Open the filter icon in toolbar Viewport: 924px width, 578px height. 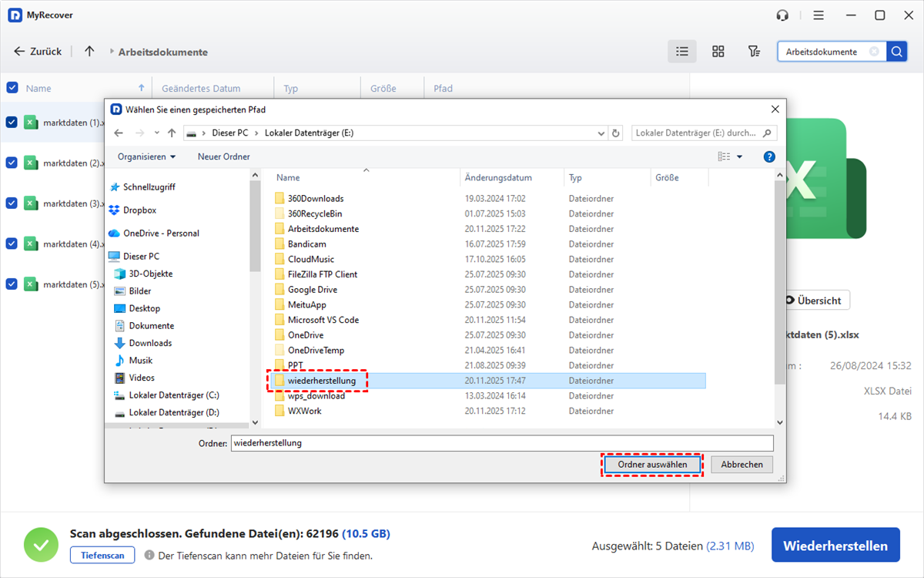[x=754, y=52]
